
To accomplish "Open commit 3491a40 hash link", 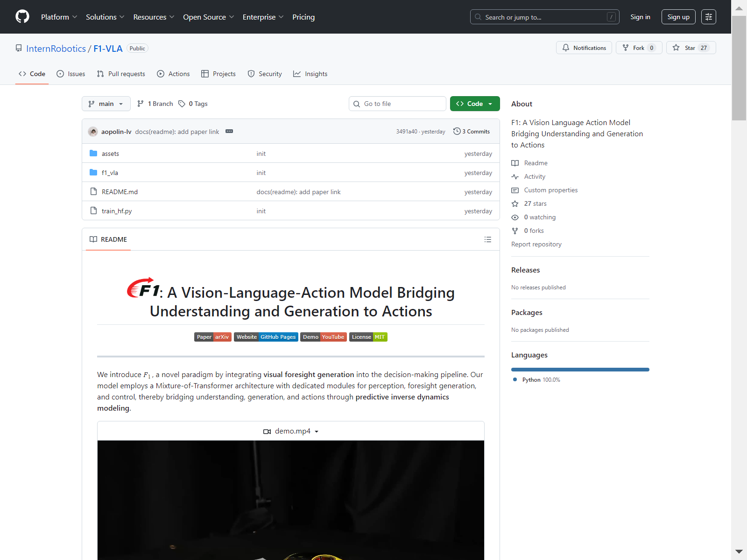I will (407, 132).
